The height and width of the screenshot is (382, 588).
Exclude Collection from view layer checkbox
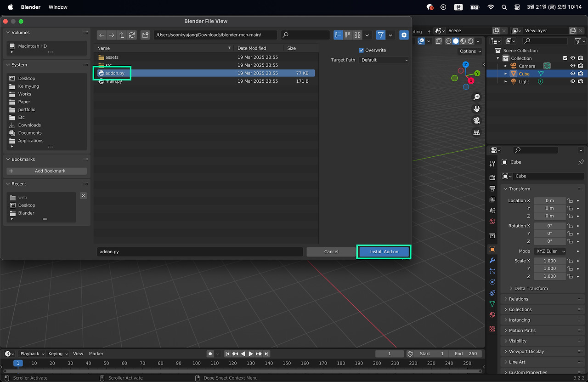pyautogui.click(x=565, y=58)
